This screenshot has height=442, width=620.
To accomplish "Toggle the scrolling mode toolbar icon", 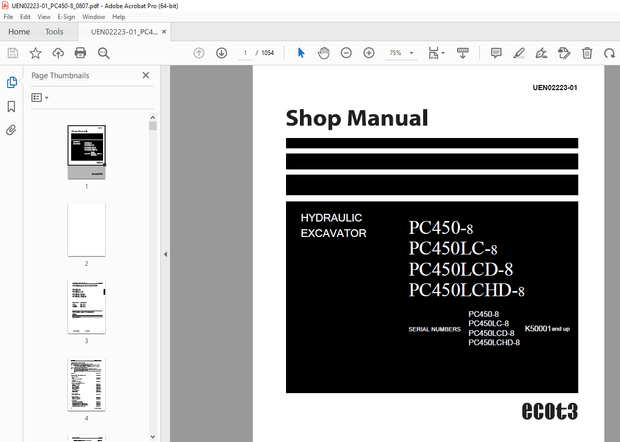I will tap(463, 53).
